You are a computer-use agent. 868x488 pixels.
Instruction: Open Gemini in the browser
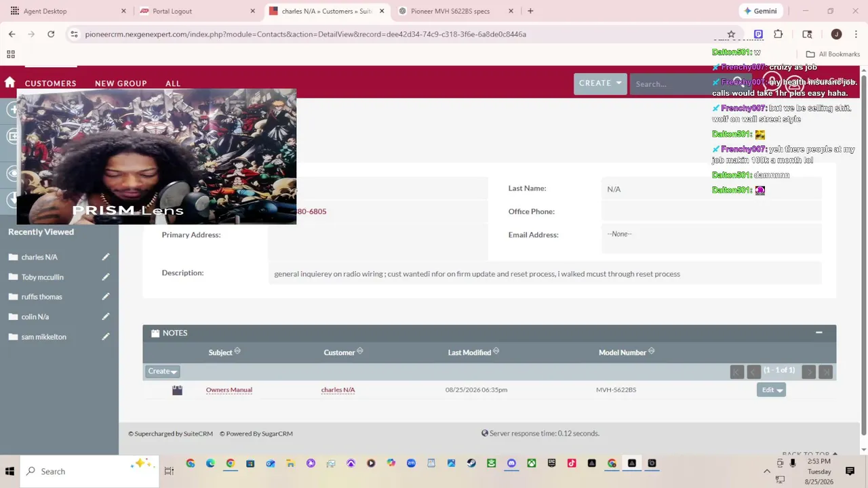click(760, 11)
